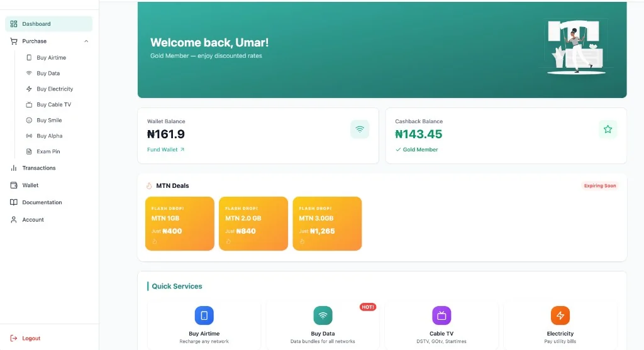Click the Transactions bar chart icon
Viewport: 644px width, 350px height.
[x=14, y=168]
